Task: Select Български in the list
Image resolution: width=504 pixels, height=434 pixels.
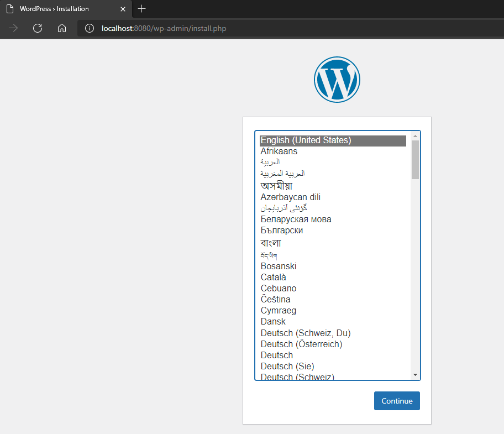Action: point(333,230)
